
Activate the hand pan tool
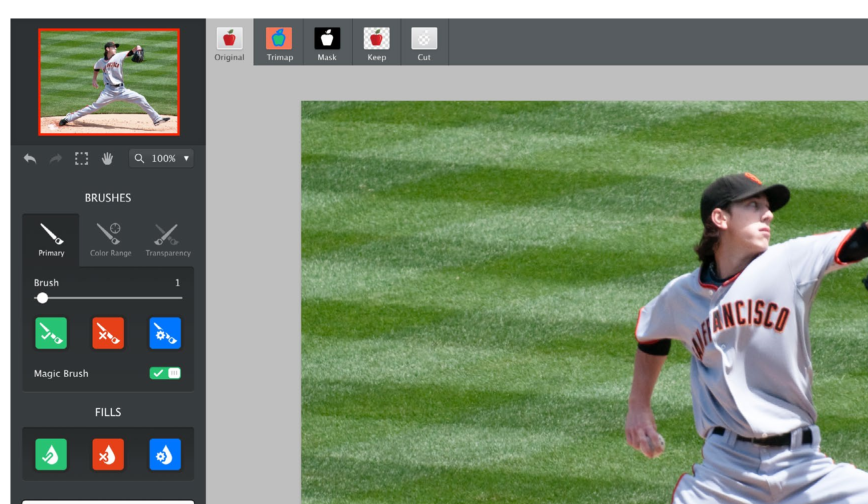(x=107, y=159)
